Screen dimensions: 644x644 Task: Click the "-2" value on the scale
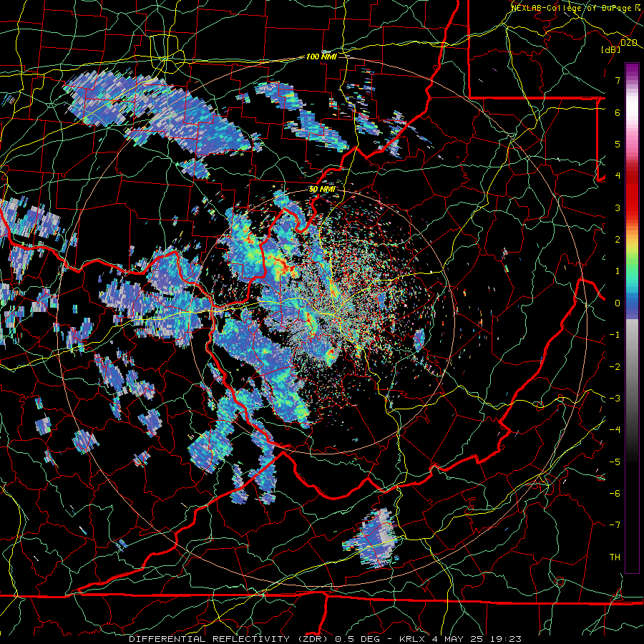[x=615, y=367]
